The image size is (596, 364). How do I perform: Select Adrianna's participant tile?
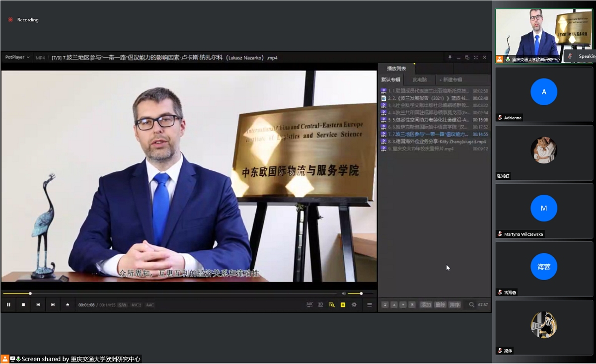click(x=544, y=95)
